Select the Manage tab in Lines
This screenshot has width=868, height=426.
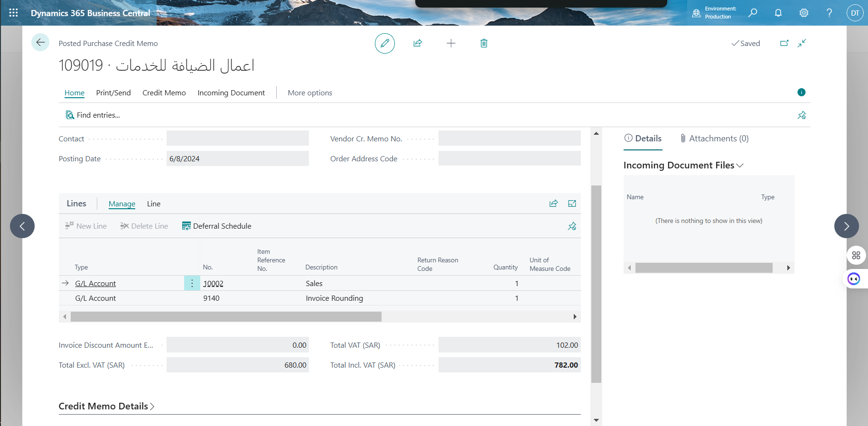click(122, 204)
